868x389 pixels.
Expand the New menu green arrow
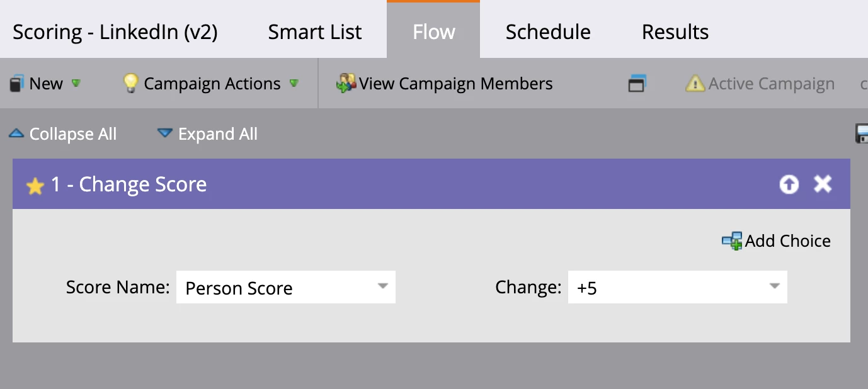tap(76, 83)
